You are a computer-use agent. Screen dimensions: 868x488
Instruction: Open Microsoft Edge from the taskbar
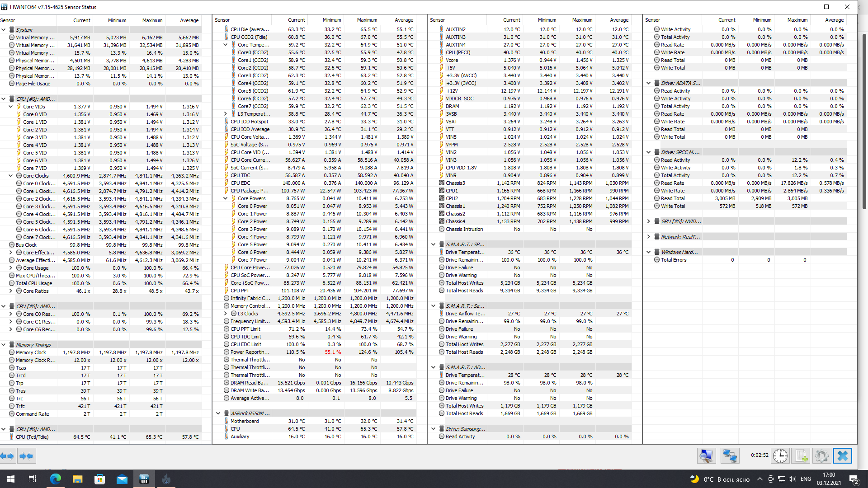55,479
